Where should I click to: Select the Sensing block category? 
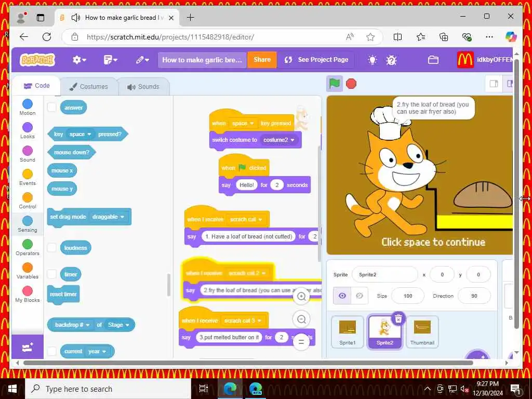[x=28, y=224]
